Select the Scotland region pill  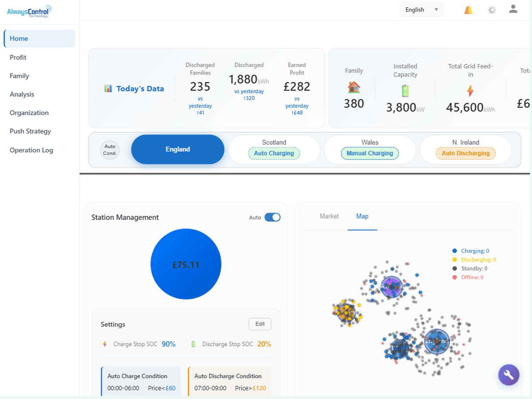click(274, 149)
